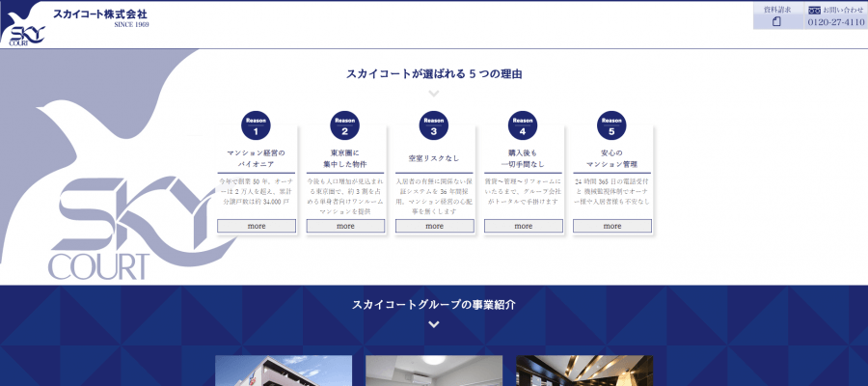Open more for 購入後も一切手間なし
The width and height of the screenshot is (868, 386).
524,226
